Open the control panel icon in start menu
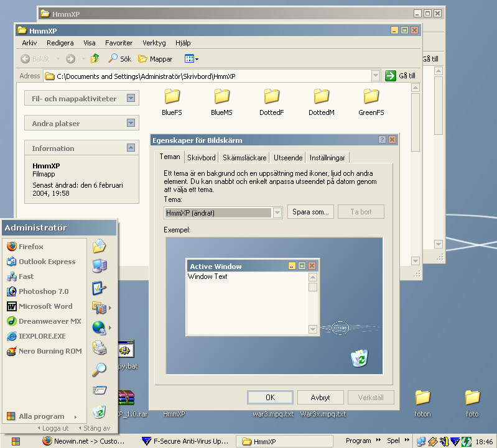Image resolution: width=497 pixels, height=448 pixels. [99, 308]
